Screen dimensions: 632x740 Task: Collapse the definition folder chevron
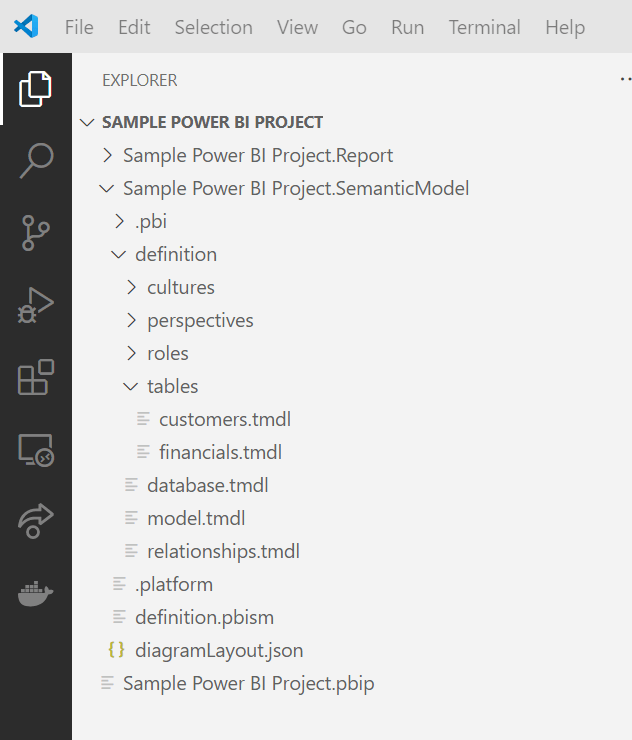tap(118, 255)
